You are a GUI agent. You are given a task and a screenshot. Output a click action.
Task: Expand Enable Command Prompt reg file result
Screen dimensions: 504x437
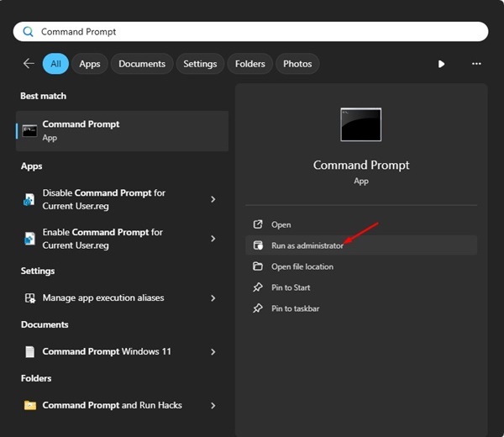point(213,239)
